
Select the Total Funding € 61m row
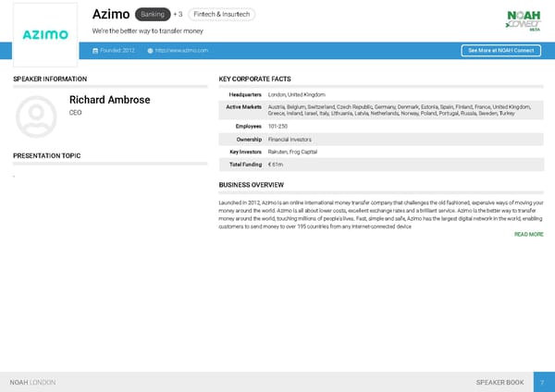tap(381, 165)
